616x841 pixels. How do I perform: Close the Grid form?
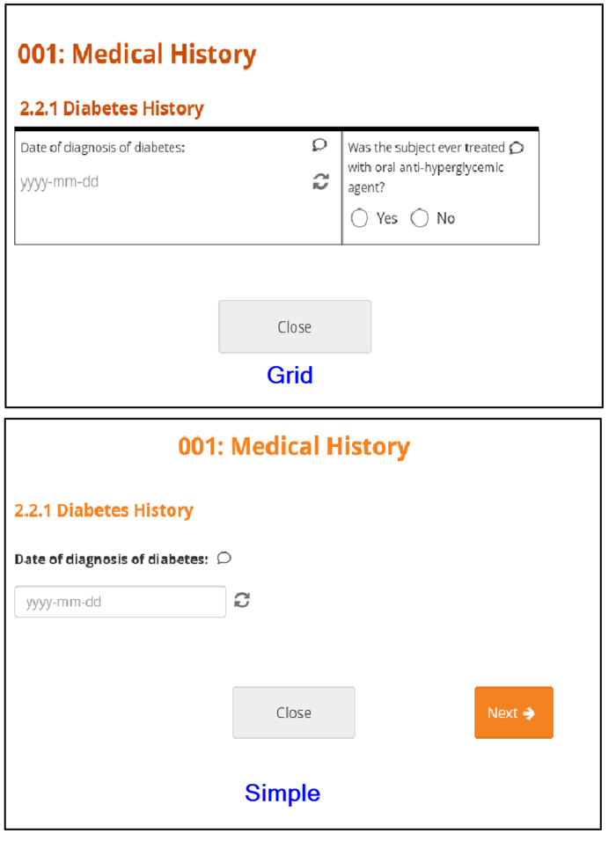(x=294, y=326)
